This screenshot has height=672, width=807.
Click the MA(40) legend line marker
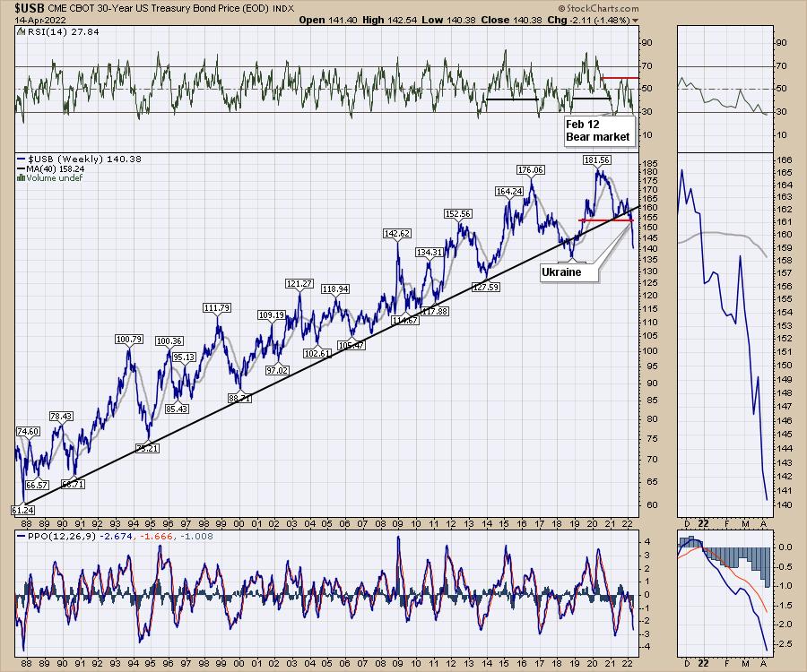pyautogui.click(x=20, y=168)
